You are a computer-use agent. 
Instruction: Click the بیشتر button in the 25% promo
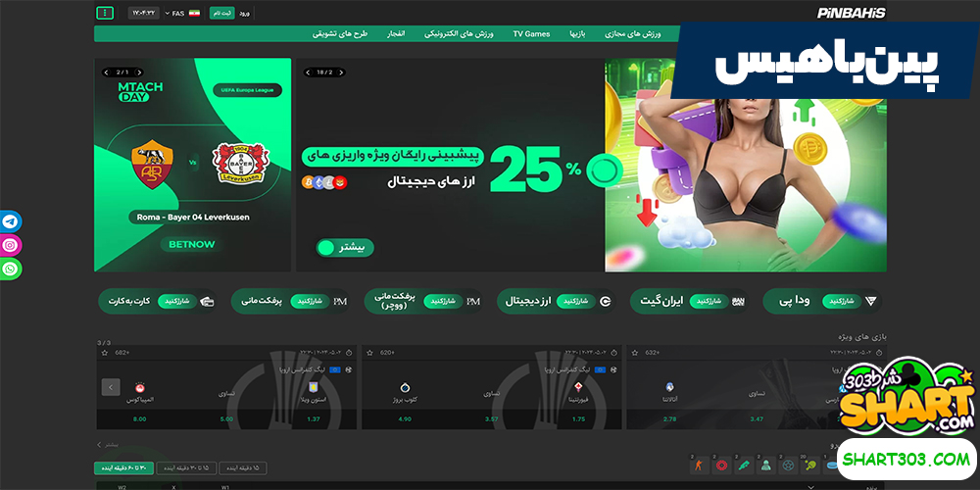[x=344, y=248]
